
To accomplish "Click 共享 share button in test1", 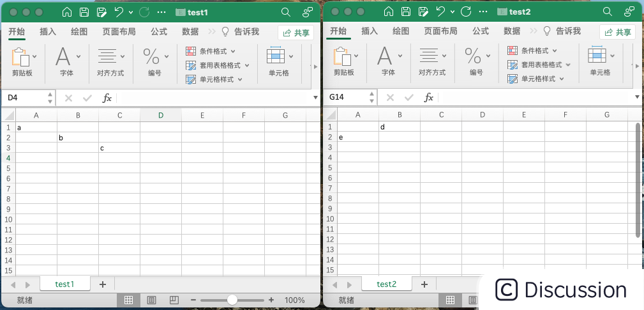I will pos(296,33).
